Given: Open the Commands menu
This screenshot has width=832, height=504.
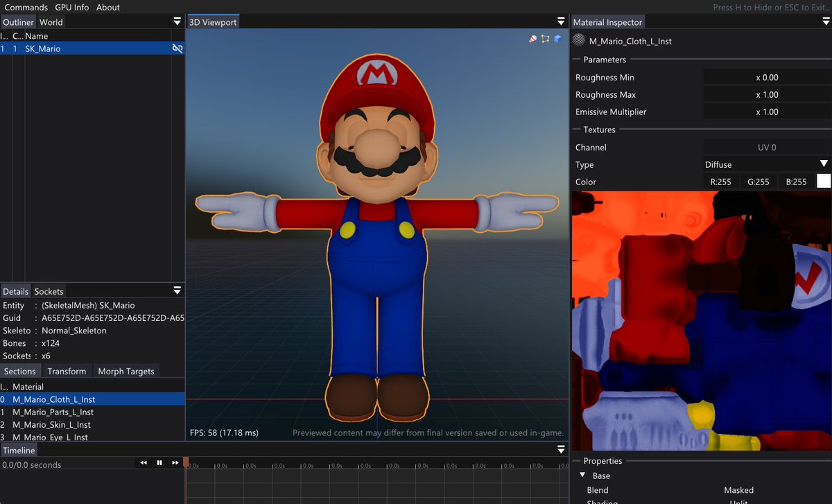Looking at the screenshot, I should pos(26,7).
